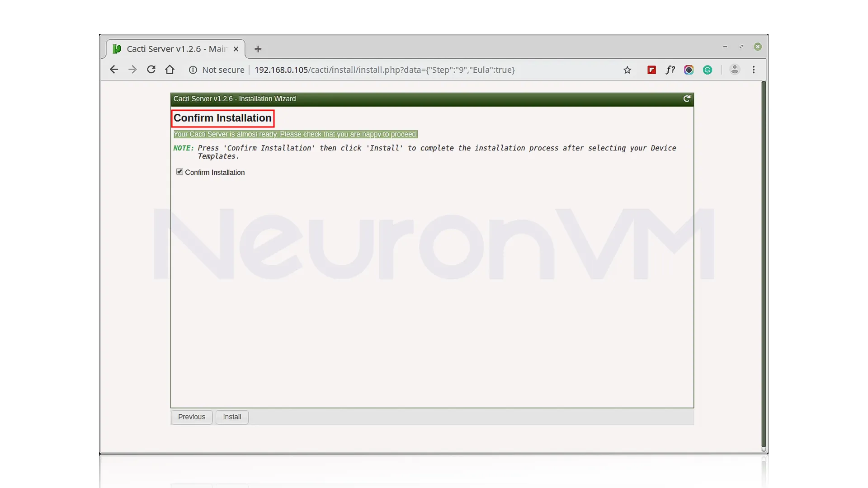Close the Cacti Server tab
This screenshot has width=868, height=488.
point(236,49)
